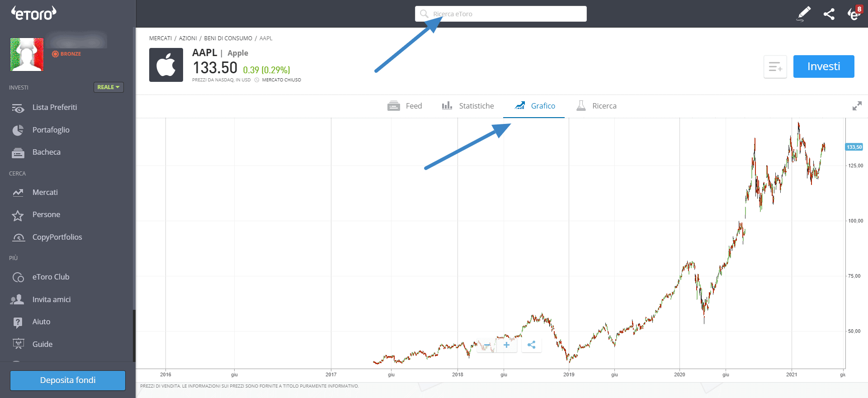Click the eToro logo in sidebar
868x398 pixels.
point(34,13)
